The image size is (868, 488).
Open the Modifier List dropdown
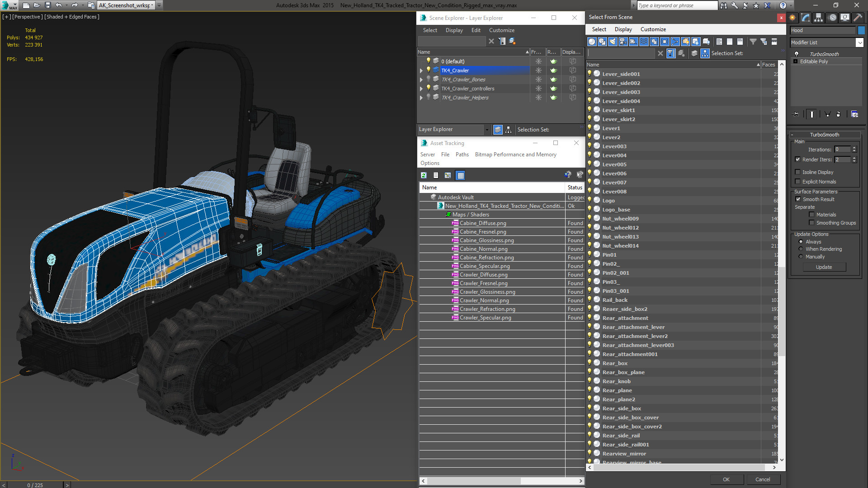(859, 42)
